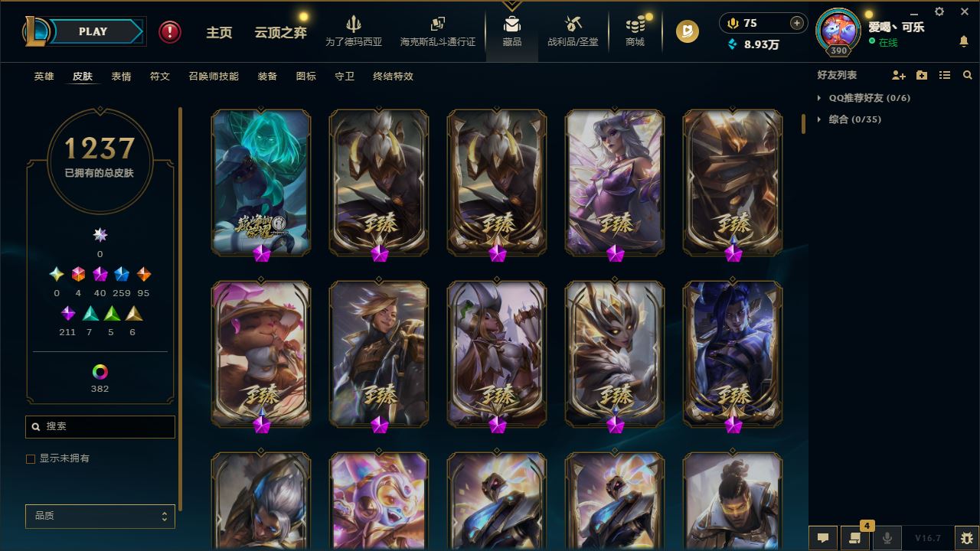Click the notification bell icon

point(964,41)
